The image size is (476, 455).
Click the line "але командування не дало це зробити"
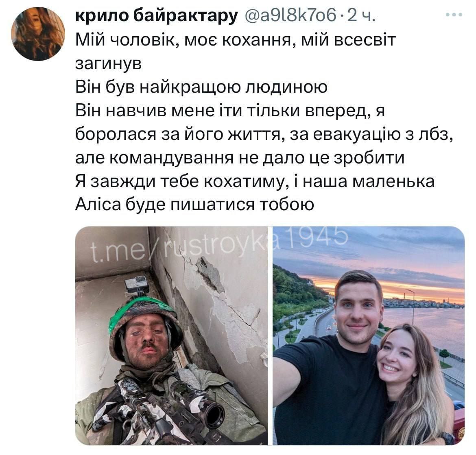click(240, 158)
